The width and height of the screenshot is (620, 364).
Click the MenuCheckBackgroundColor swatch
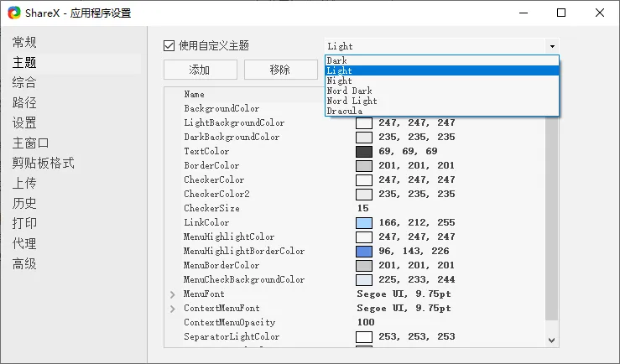[364, 279]
